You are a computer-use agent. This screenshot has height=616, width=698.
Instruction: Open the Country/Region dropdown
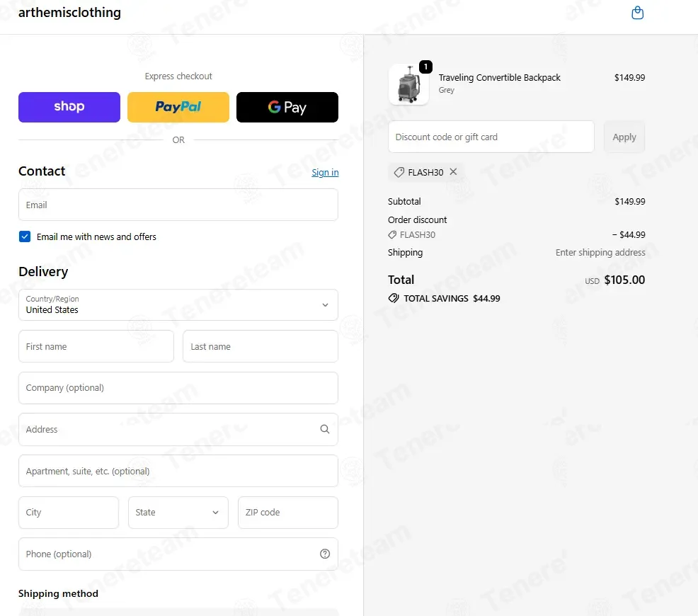[x=178, y=305]
